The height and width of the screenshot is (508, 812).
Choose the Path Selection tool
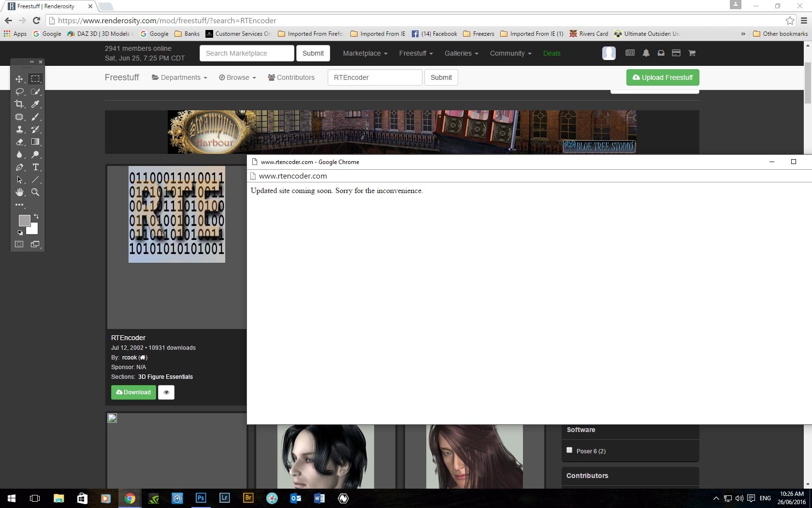[19, 179]
